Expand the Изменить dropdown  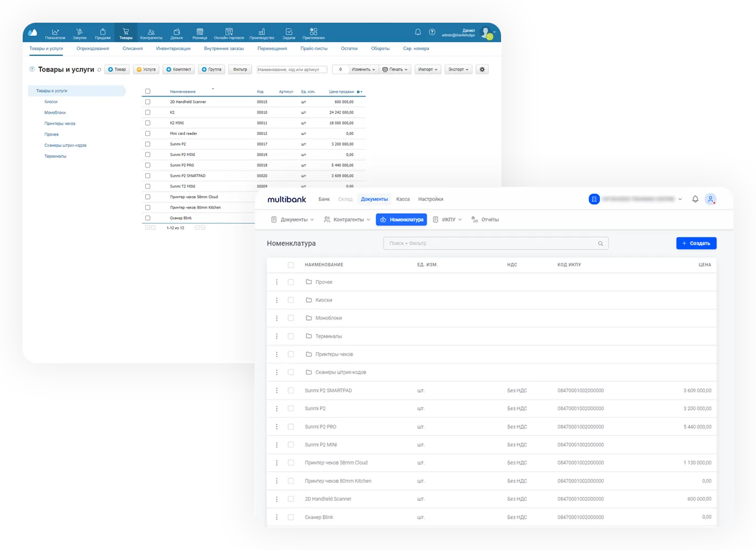(363, 70)
